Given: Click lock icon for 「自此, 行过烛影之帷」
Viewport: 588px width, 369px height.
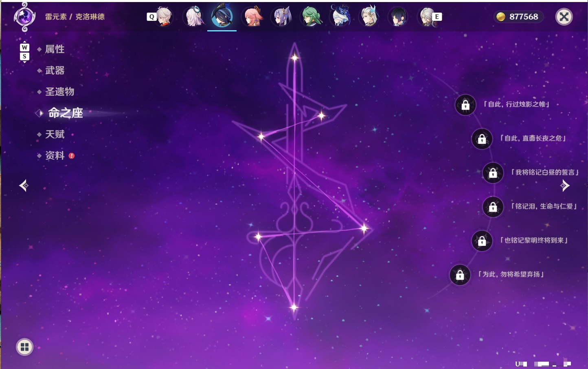Looking at the screenshot, I should point(465,105).
